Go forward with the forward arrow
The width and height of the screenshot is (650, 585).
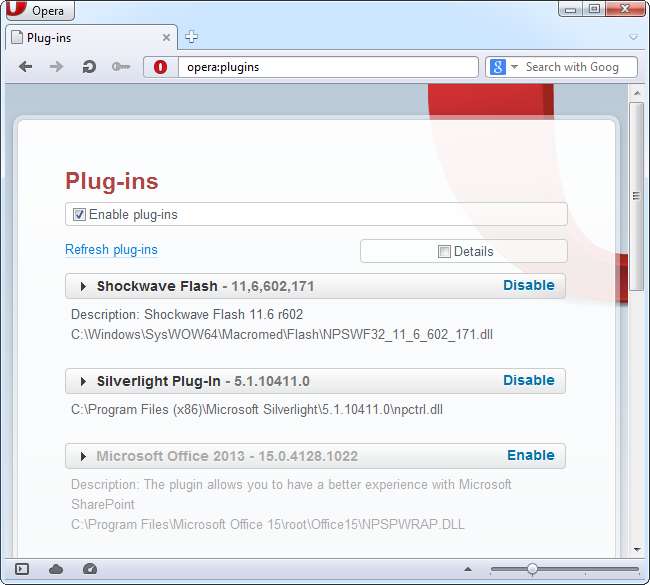[56, 67]
